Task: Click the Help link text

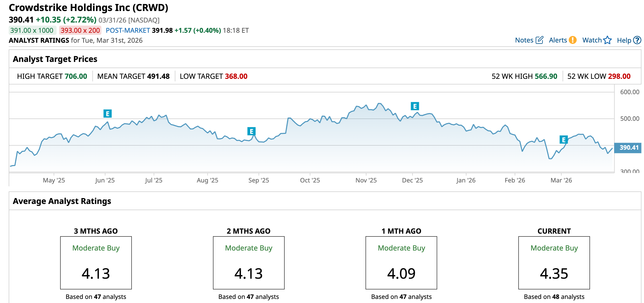Action: point(624,40)
